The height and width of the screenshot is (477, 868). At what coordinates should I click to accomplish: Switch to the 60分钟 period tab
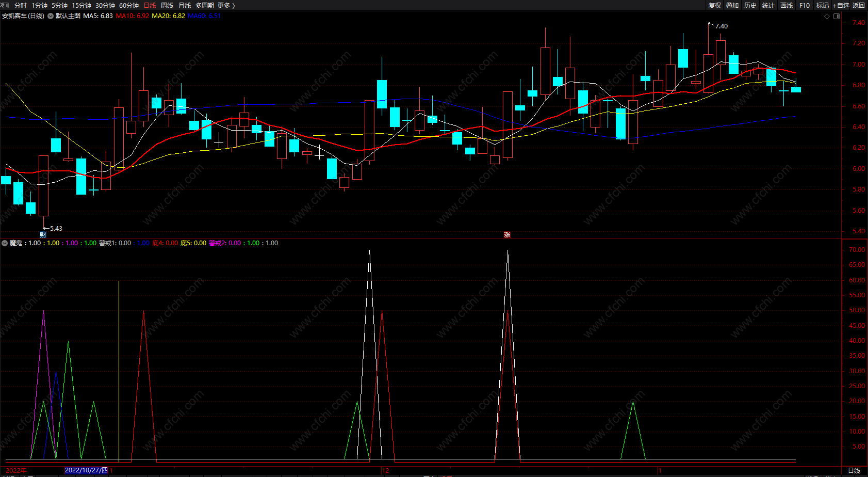(129, 5)
